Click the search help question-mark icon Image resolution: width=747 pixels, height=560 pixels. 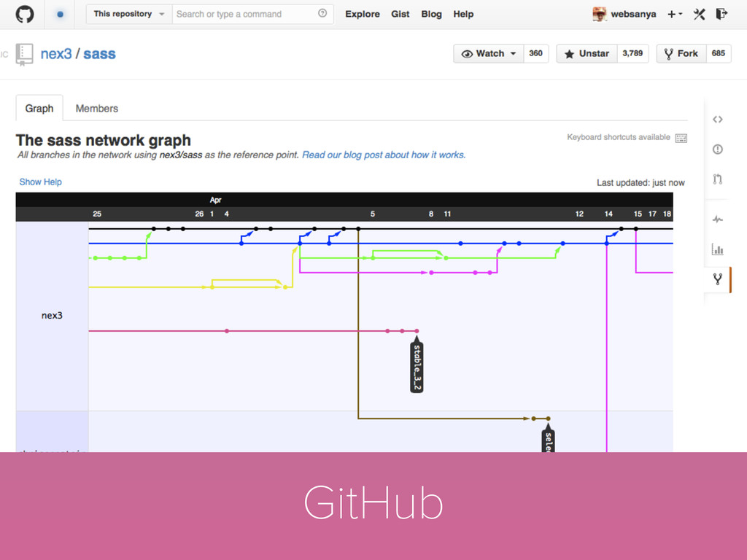coord(322,13)
